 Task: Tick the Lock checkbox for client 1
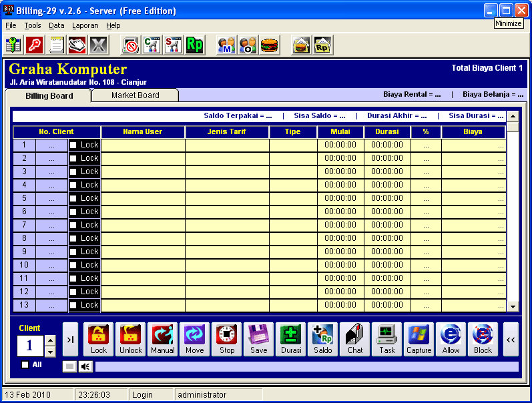pos(73,145)
